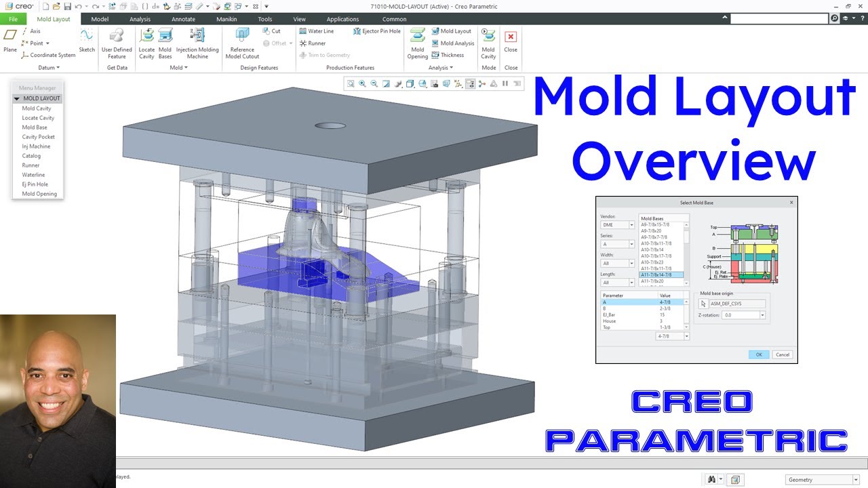The image size is (868, 488).
Task: Open the Sketch tool
Action: click(87, 41)
